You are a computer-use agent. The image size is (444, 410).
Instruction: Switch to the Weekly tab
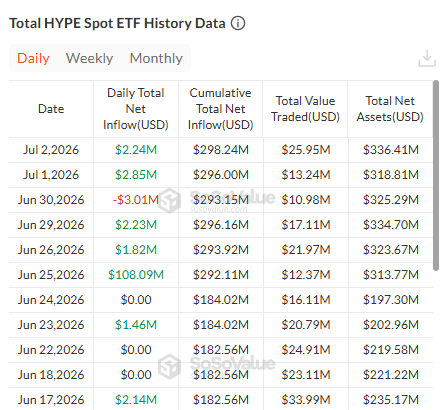click(89, 58)
